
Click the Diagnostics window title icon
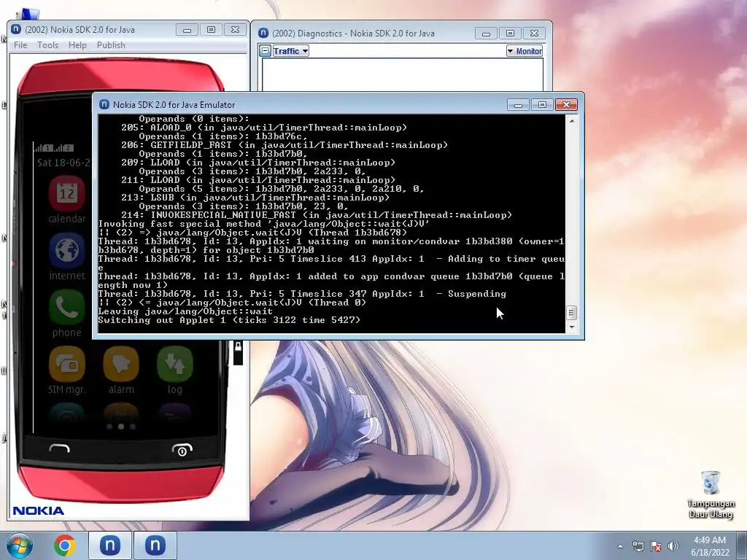[x=263, y=33]
